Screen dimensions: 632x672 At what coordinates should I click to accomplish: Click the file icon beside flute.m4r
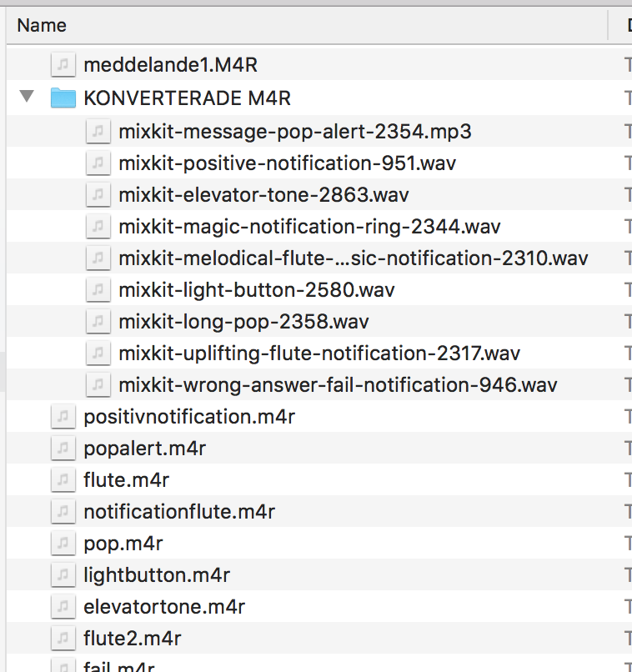coord(63,479)
